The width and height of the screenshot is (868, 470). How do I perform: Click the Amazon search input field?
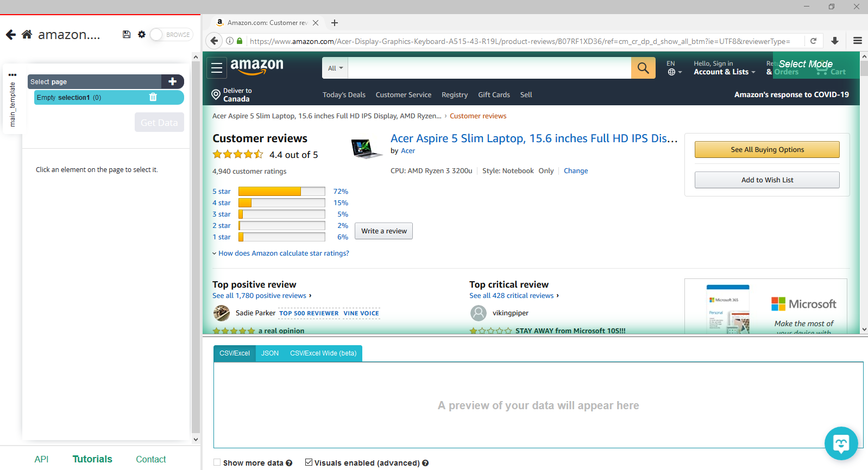point(489,68)
